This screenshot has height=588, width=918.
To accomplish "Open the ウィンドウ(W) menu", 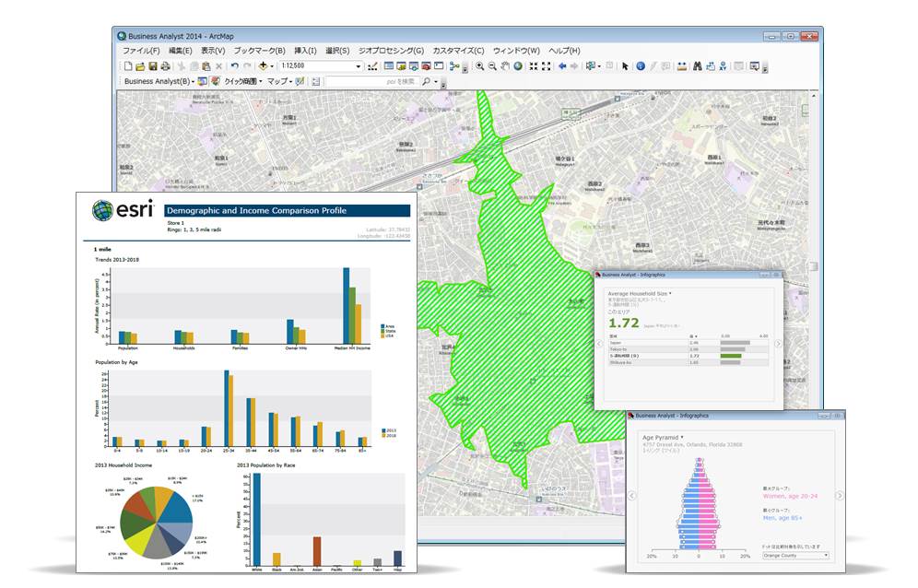I will [516, 51].
